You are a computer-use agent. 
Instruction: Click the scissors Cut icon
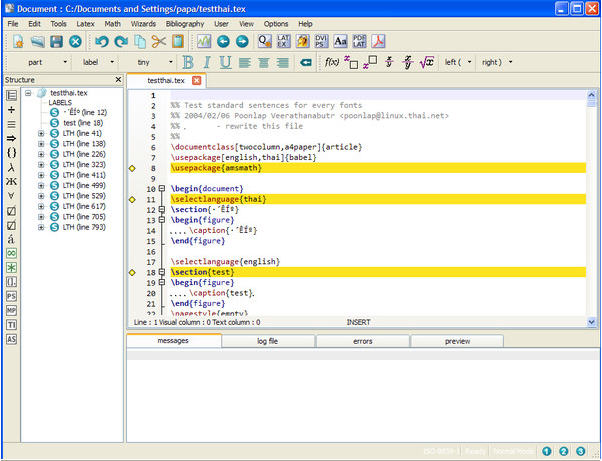[158, 42]
